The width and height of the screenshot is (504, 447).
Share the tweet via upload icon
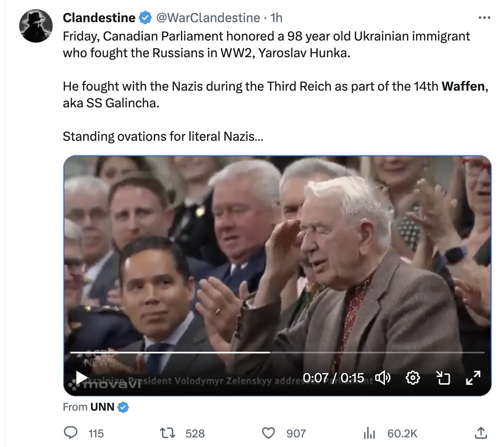coord(481,433)
